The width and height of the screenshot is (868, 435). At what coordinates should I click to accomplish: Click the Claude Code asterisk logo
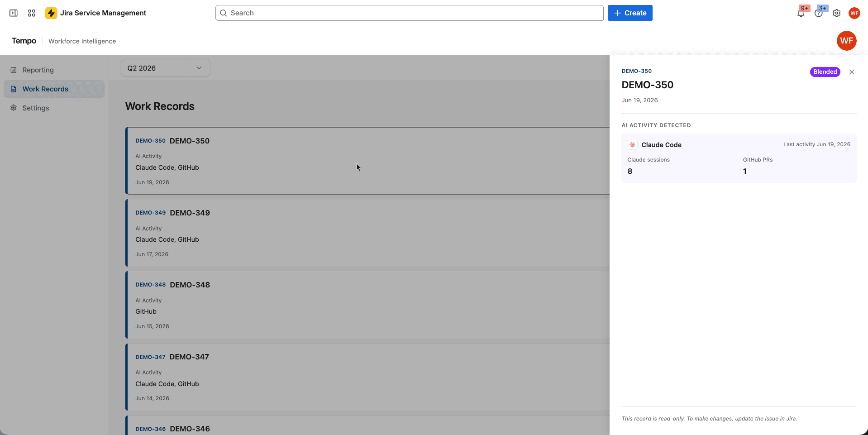pyautogui.click(x=633, y=145)
